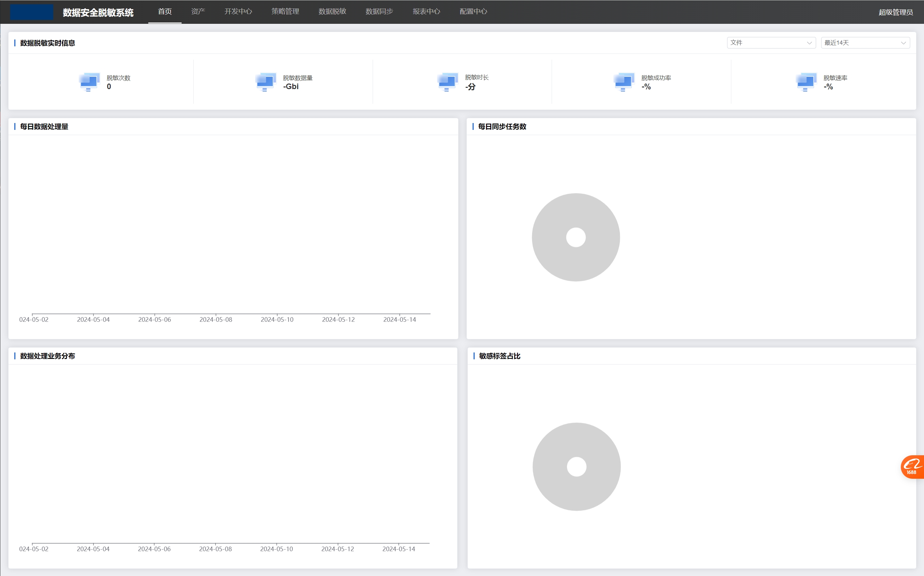This screenshot has height=576, width=924.
Task: Open the 策略管理 menu
Action: pyautogui.click(x=285, y=11)
